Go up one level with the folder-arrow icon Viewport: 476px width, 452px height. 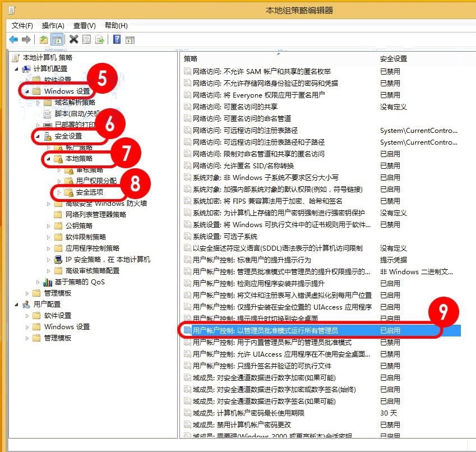[43, 39]
